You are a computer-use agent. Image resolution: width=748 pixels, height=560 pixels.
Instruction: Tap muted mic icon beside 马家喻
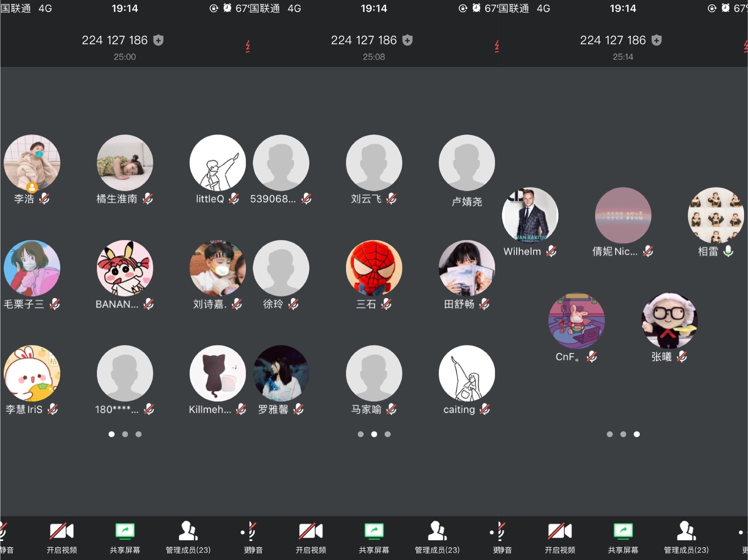pyautogui.click(x=392, y=409)
